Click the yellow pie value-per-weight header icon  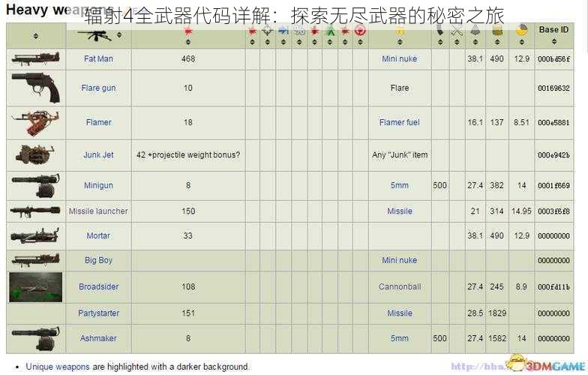pyautogui.click(x=522, y=31)
